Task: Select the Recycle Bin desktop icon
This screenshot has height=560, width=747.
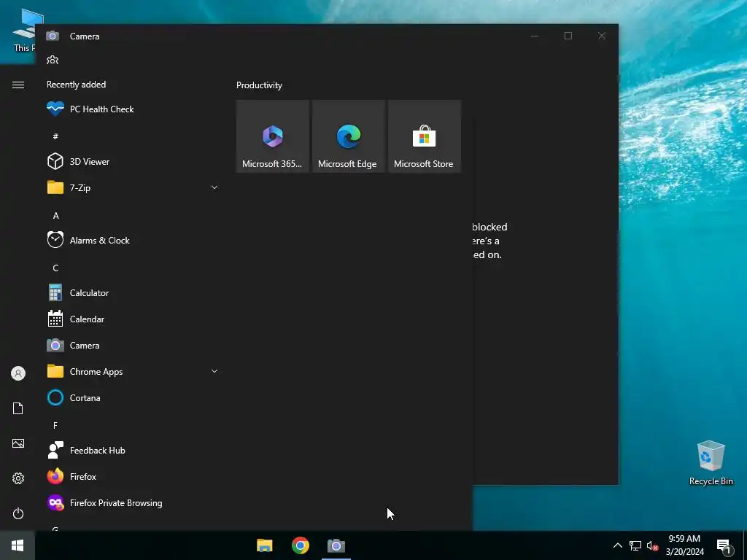Action: tap(711, 463)
